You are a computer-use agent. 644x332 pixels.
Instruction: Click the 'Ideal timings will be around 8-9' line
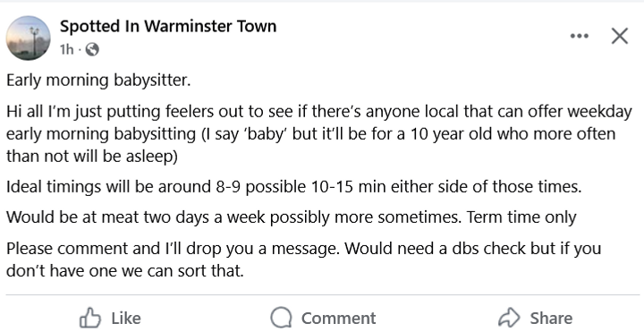[294, 186]
